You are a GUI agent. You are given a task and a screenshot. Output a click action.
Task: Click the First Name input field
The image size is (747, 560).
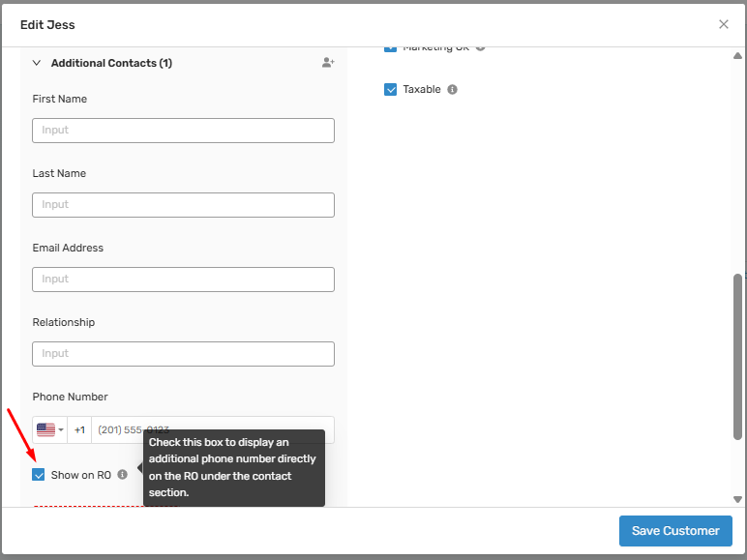click(183, 131)
